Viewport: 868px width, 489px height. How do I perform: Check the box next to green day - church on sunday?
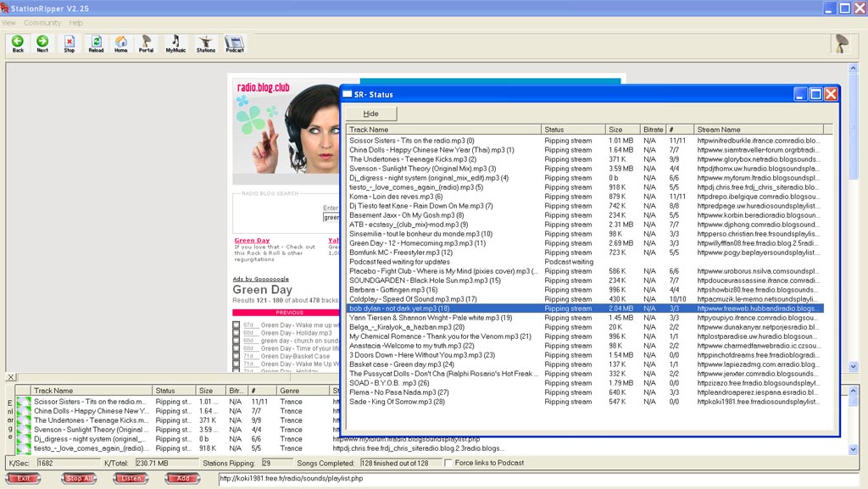[x=236, y=341]
